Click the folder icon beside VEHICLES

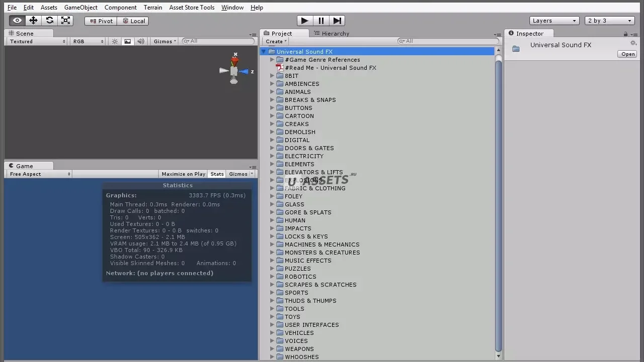(280, 333)
